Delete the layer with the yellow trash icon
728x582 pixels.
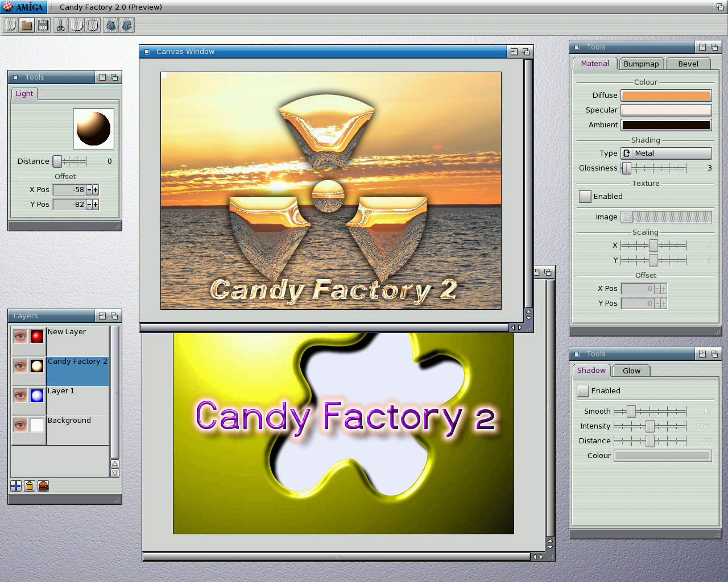(30, 486)
